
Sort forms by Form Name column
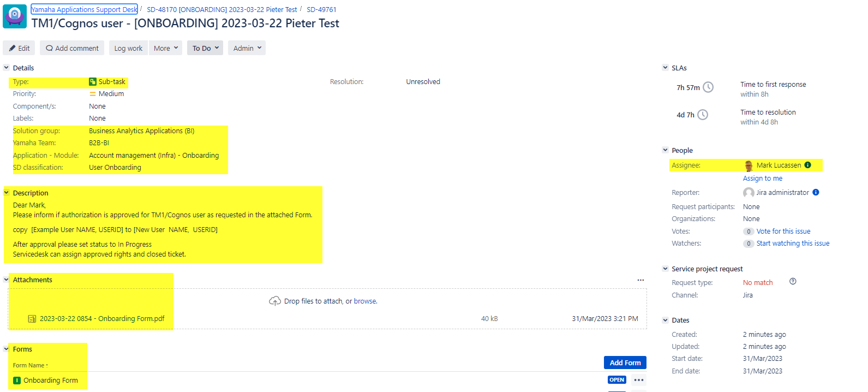tap(30, 365)
